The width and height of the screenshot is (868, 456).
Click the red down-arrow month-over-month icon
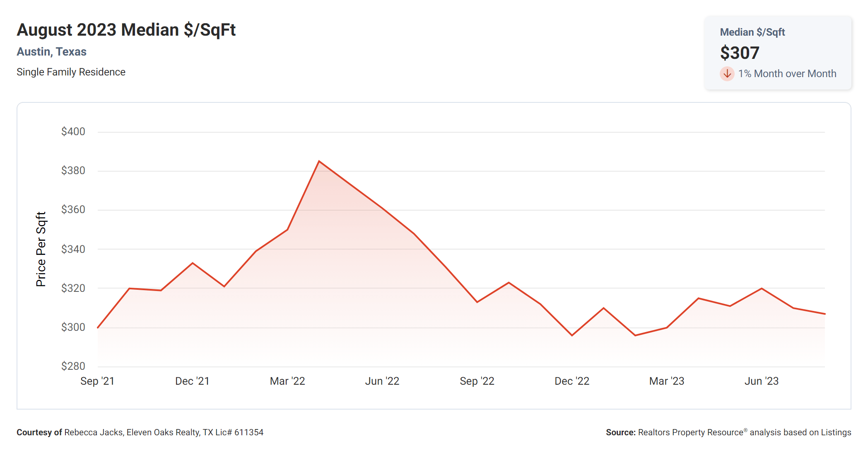(727, 74)
